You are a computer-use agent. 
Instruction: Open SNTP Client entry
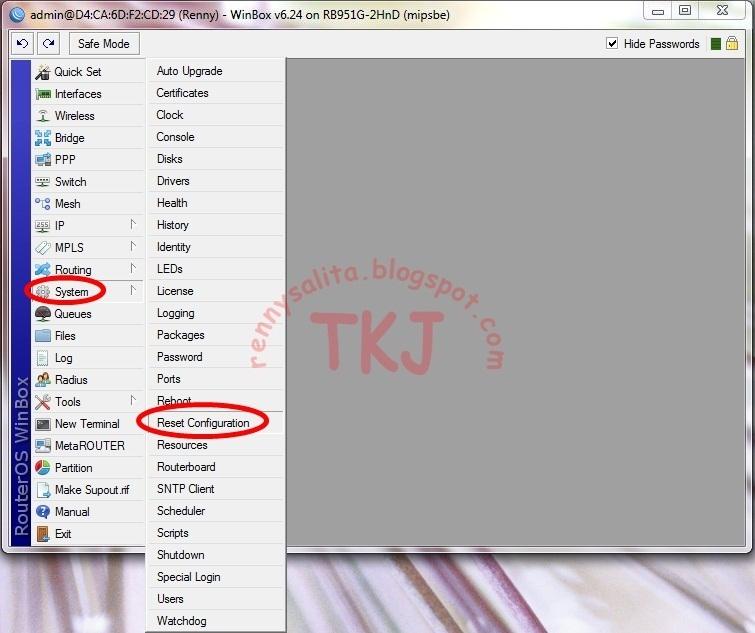click(x=216, y=489)
